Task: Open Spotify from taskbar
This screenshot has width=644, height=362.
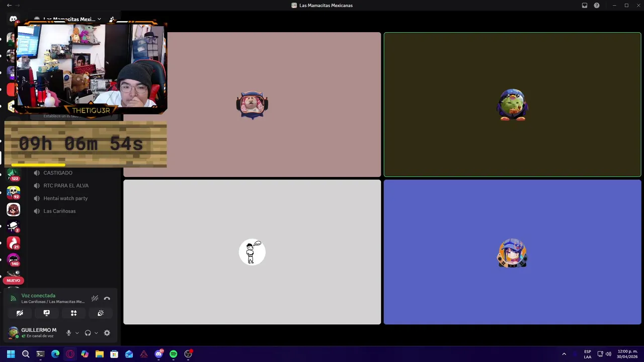Action: point(174,354)
